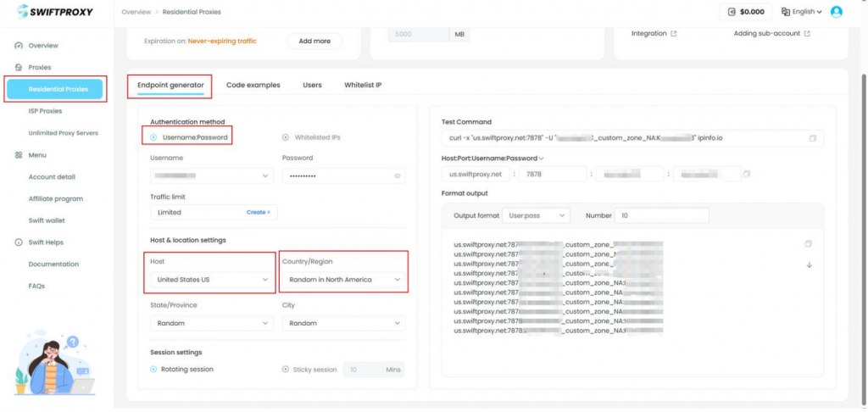Enable the Sticky session option
The image size is (868, 412).
[x=286, y=370]
